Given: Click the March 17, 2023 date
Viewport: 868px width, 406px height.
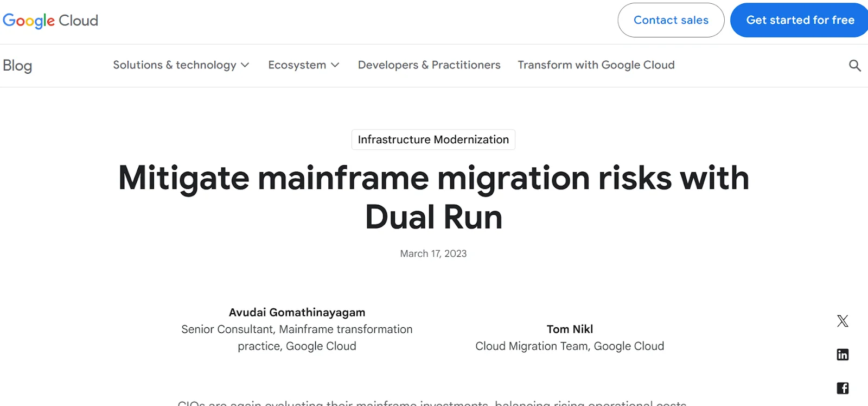Looking at the screenshot, I should pyautogui.click(x=433, y=253).
